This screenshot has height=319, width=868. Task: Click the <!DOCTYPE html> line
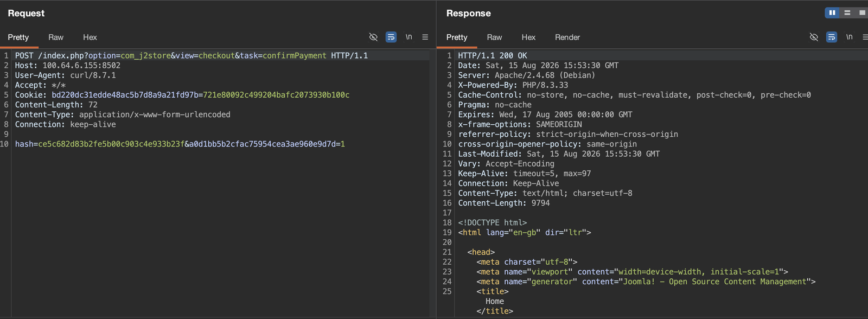point(493,222)
